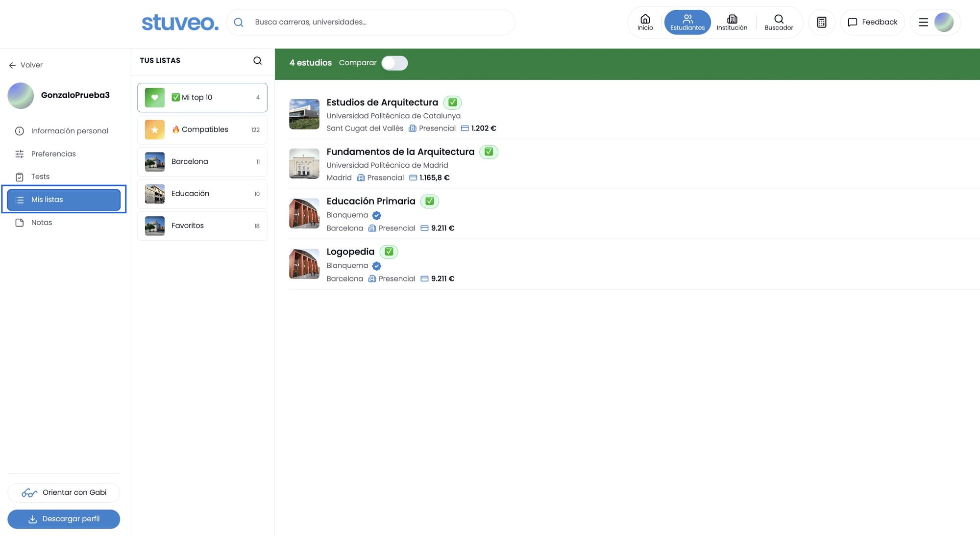Click the Educación Primaria thumbnail image
980x536 pixels.
coord(304,213)
